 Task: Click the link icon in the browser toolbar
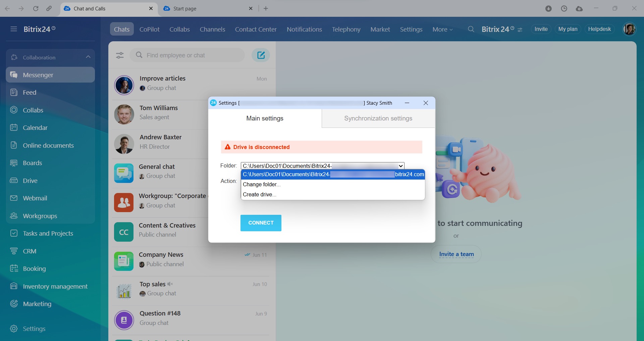pos(49,8)
